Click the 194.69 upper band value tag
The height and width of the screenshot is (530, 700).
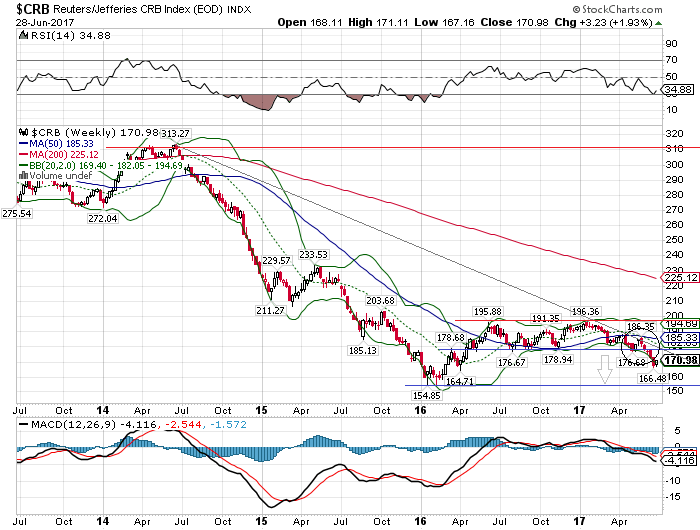[x=681, y=324]
